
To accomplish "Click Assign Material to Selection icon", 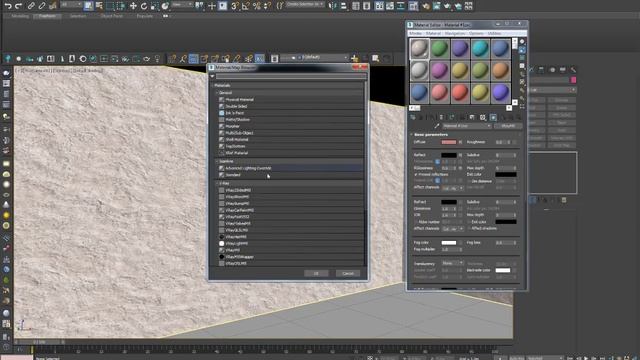I will [x=431, y=118].
